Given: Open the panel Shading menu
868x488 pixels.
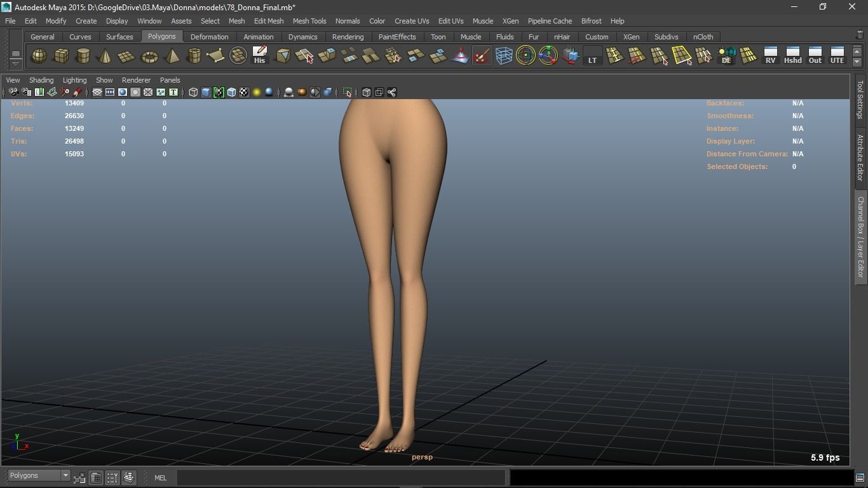Looking at the screenshot, I should 41,80.
